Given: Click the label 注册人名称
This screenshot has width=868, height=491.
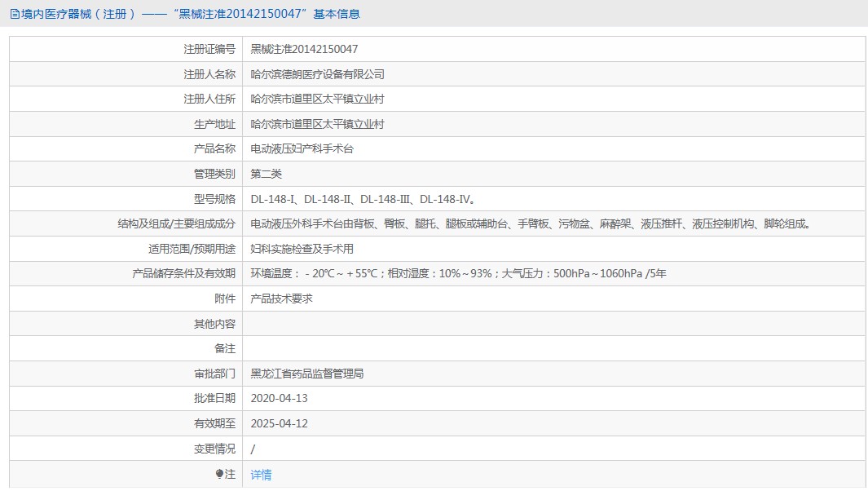Looking at the screenshot, I should click(x=209, y=74).
